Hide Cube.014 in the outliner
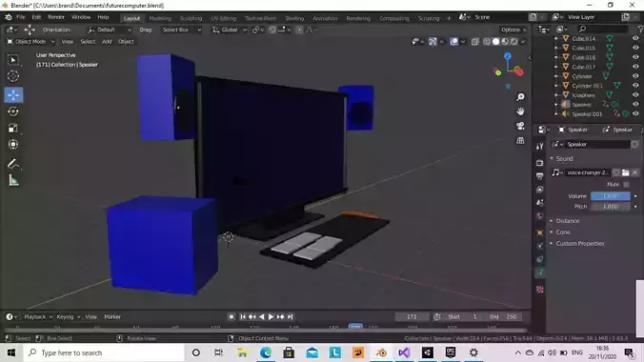The height and width of the screenshot is (362, 644). pos(635,38)
